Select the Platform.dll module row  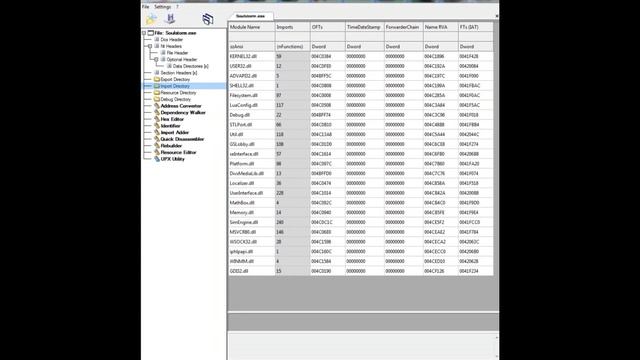pyautogui.click(x=360, y=164)
